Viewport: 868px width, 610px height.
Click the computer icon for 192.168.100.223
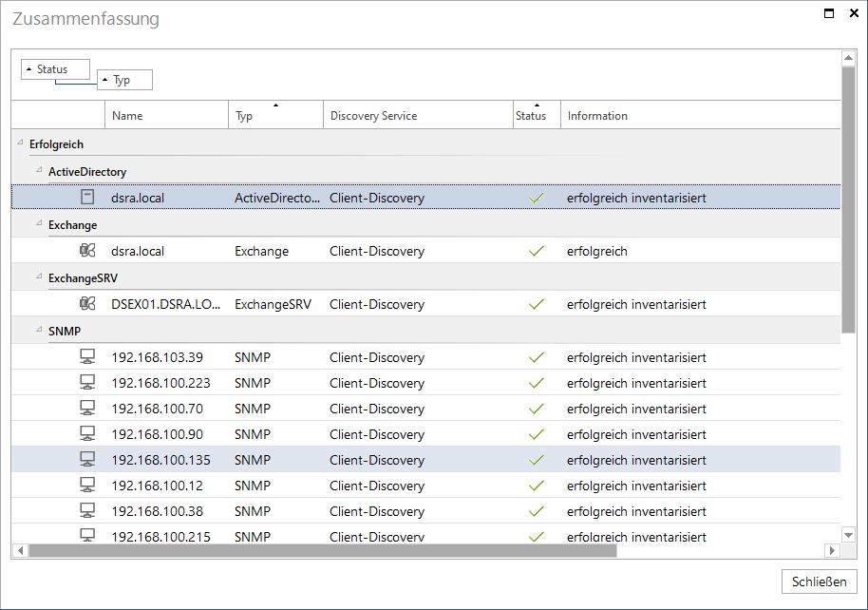pyautogui.click(x=87, y=382)
